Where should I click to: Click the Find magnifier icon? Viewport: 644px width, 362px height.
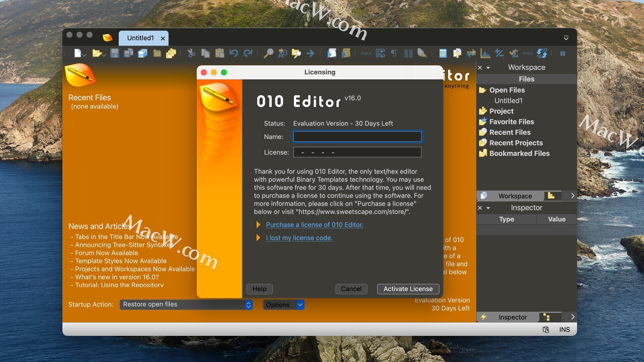pos(268,53)
